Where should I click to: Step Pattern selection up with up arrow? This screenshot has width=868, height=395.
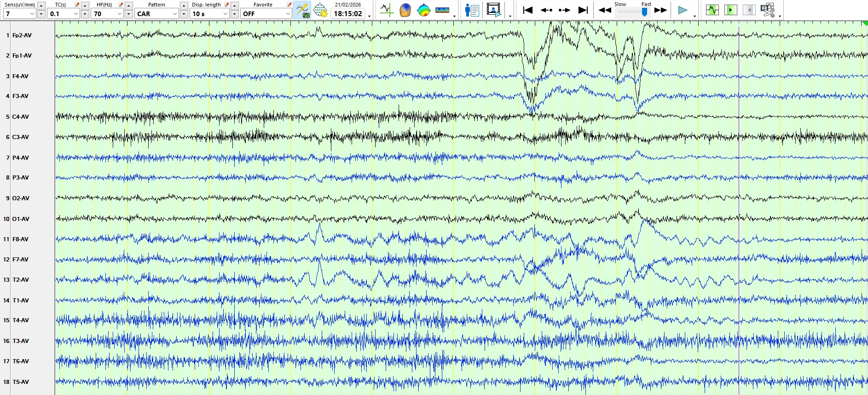point(184,6)
